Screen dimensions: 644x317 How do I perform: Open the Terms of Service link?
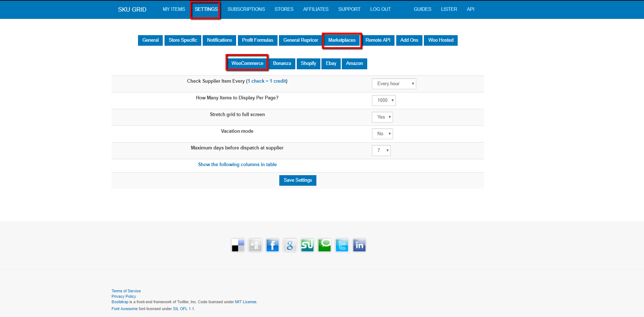pyautogui.click(x=126, y=291)
